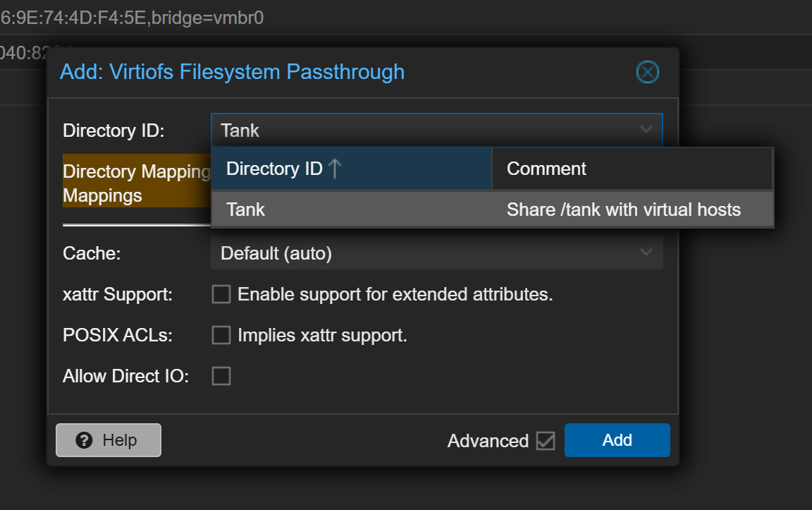Check the Allow Direct IO box

coord(221,376)
